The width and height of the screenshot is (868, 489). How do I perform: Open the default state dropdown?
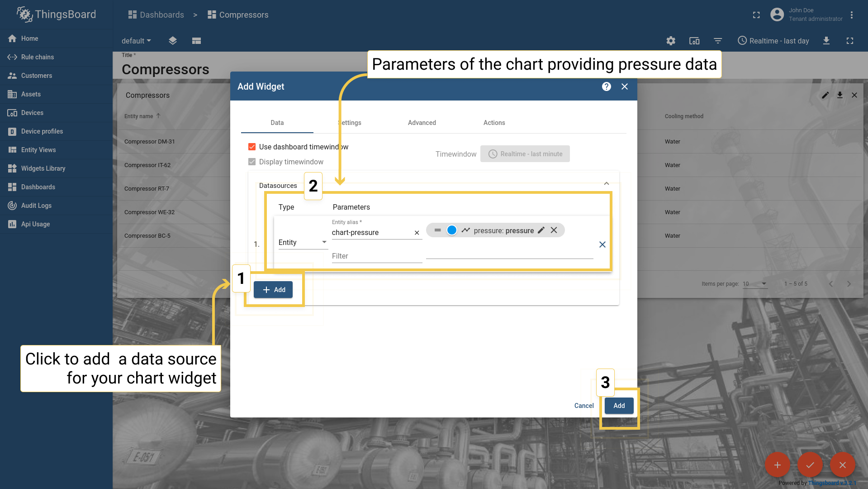[136, 41]
